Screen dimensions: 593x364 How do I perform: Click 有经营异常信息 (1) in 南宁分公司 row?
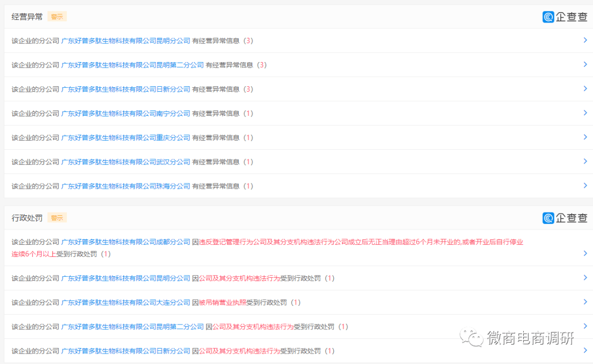[x=223, y=113]
